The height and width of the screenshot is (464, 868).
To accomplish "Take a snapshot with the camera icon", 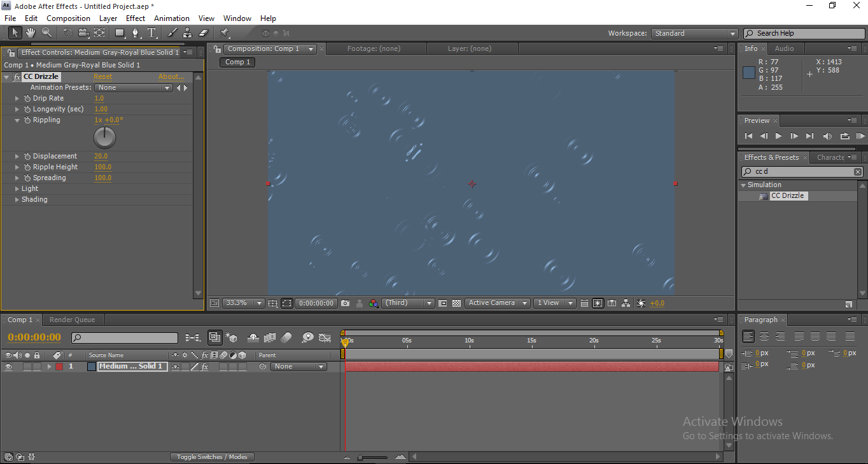I will point(345,304).
